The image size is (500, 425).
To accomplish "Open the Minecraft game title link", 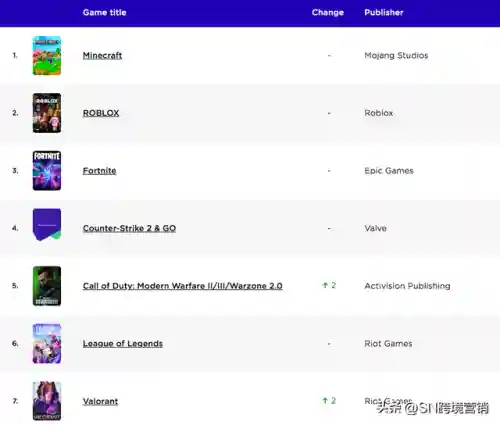I will (x=102, y=56).
